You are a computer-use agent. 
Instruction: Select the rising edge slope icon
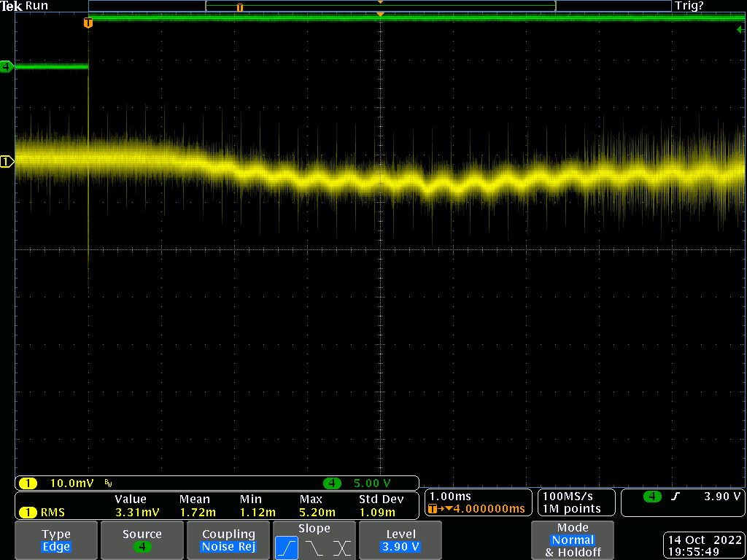287,548
